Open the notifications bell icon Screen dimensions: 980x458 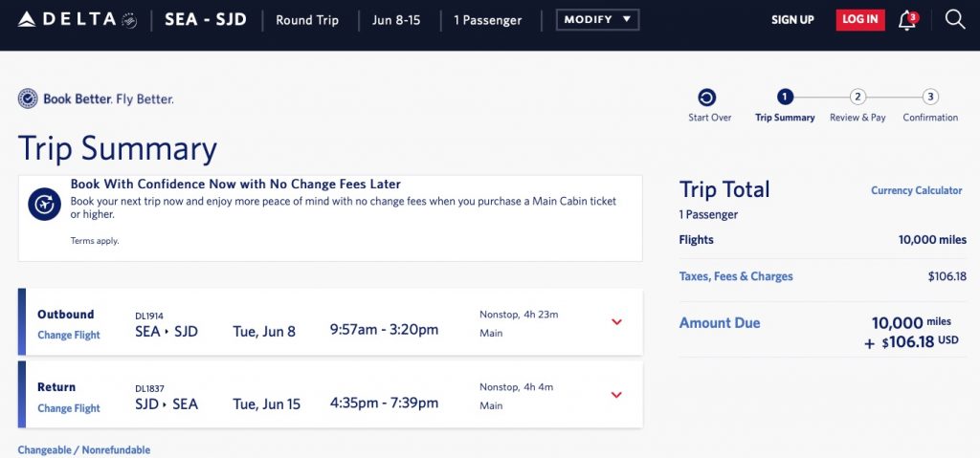click(907, 20)
